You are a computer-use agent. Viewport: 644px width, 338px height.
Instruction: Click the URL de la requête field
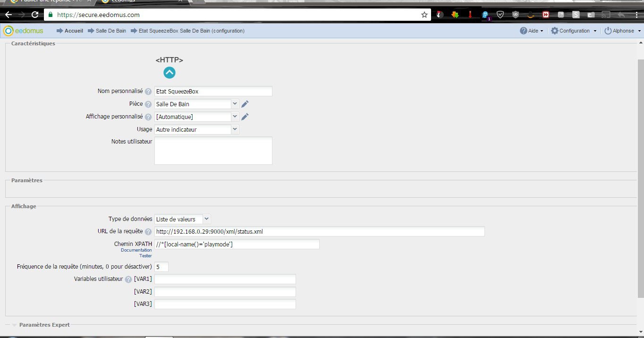[320, 232]
